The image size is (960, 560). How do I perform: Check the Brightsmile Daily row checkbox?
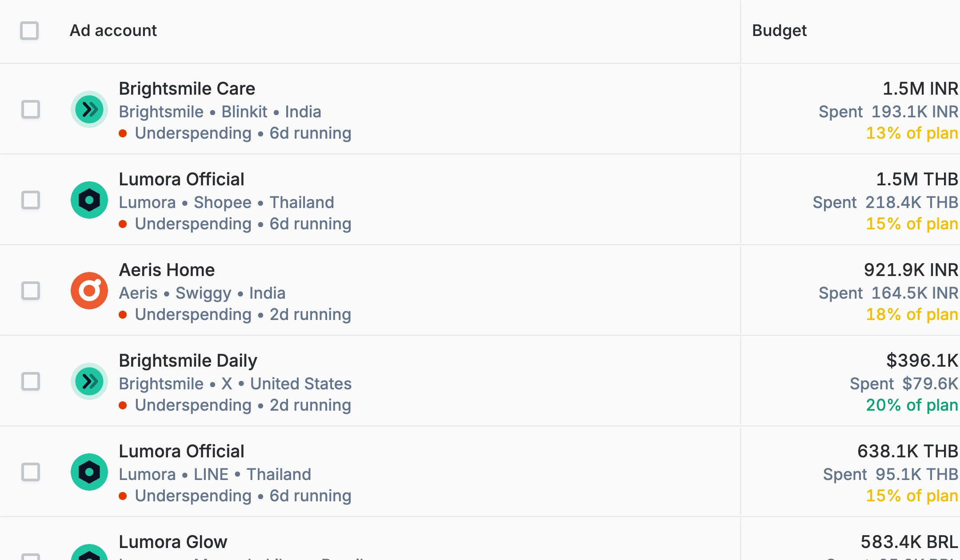[31, 381]
